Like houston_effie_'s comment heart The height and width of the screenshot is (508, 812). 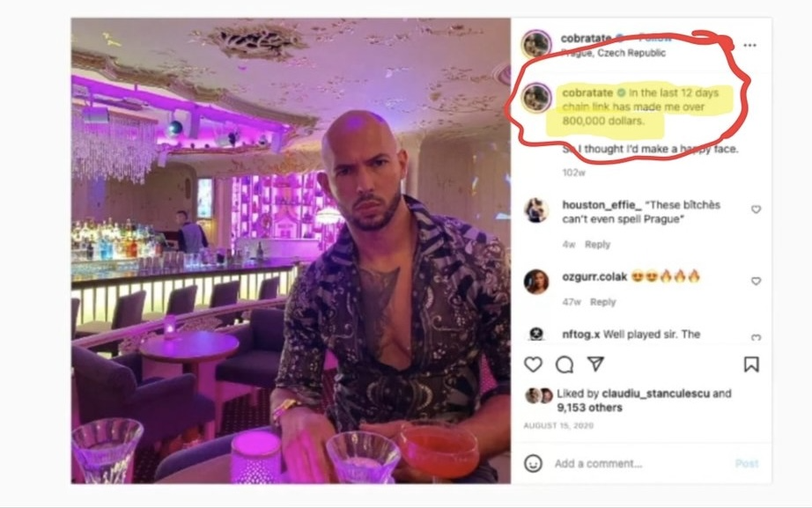coord(756,210)
